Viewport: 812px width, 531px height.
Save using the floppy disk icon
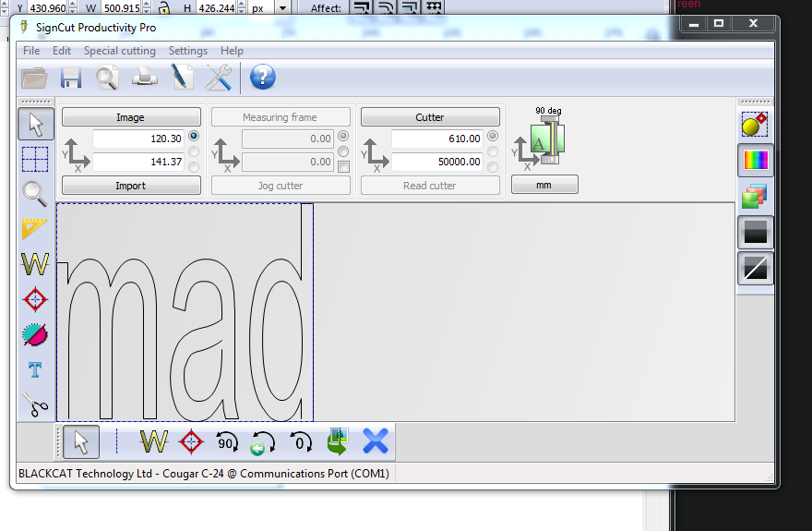click(71, 78)
